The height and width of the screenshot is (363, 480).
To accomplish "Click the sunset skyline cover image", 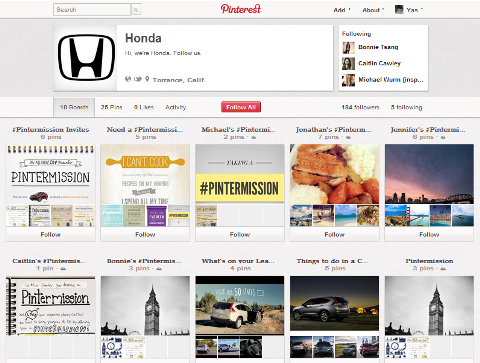I will coord(429,174).
